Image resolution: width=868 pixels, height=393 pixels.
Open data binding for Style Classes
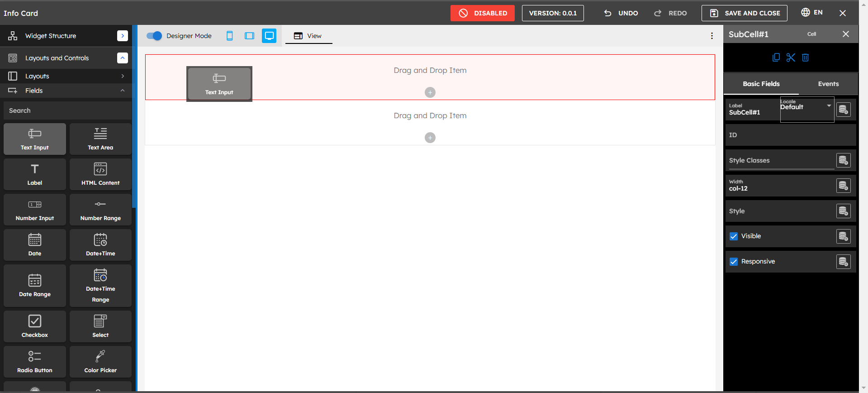(844, 160)
